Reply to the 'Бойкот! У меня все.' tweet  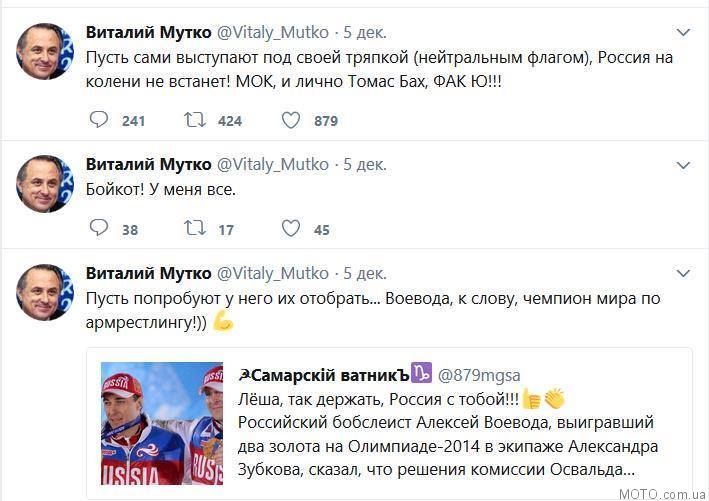pos(99,228)
